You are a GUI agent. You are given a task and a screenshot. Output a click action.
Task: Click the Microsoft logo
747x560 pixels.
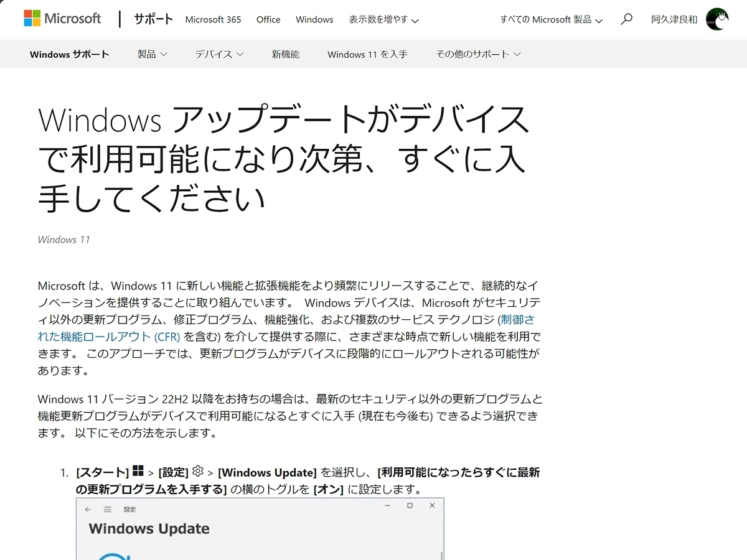tap(62, 19)
